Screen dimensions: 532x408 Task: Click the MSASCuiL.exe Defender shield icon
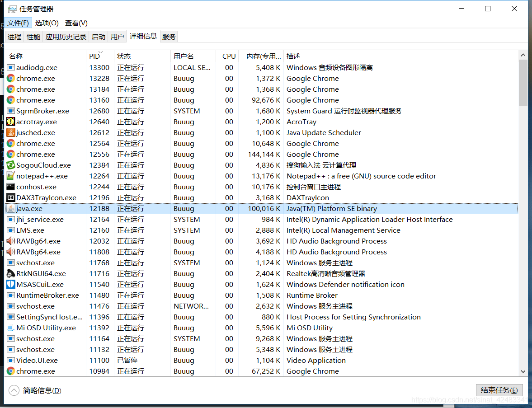point(11,285)
